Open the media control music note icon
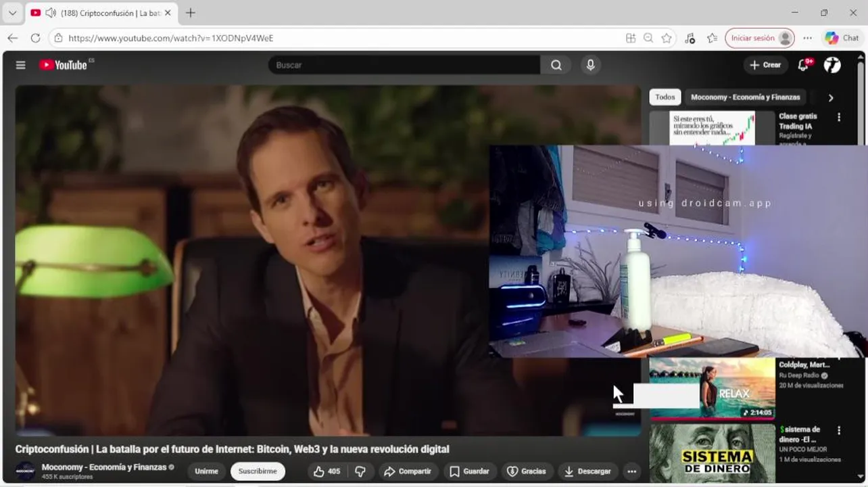Image resolution: width=868 pixels, height=487 pixels. click(x=690, y=38)
